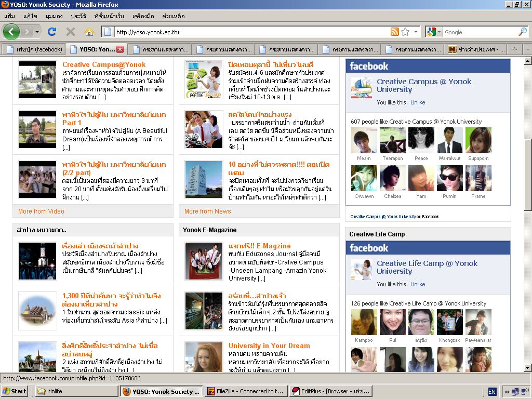
Task: Click the RSS feed icon in address bar
Action: (395, 32)
